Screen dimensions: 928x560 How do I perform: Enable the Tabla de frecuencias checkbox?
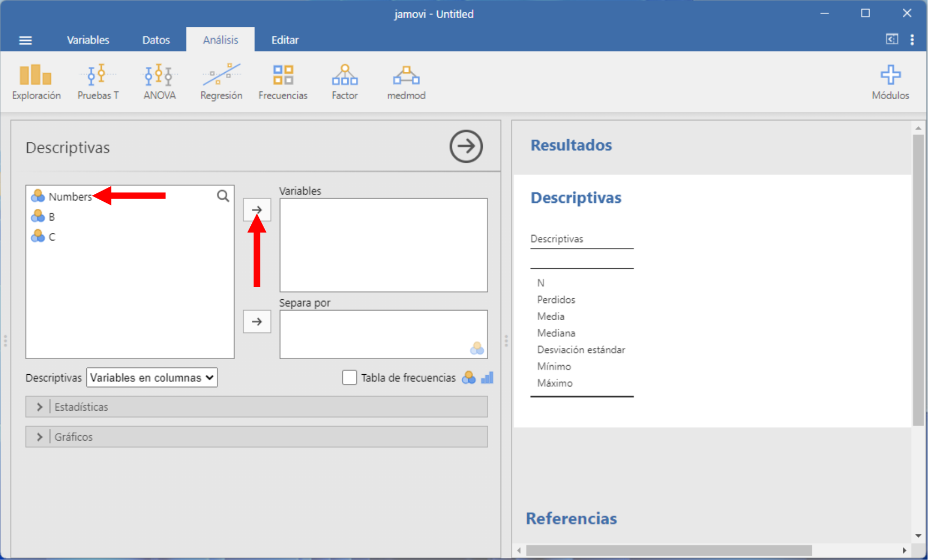[x=349, y=377]
